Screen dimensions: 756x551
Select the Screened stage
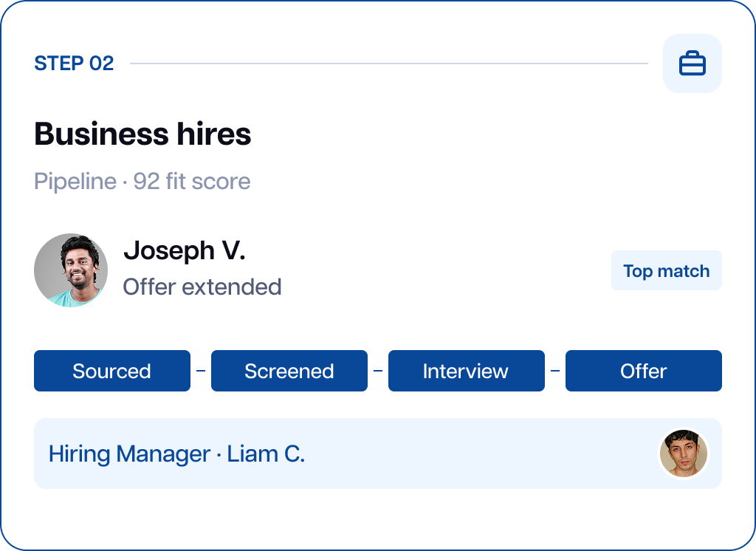pyautogui.click(x=289, y=371)
